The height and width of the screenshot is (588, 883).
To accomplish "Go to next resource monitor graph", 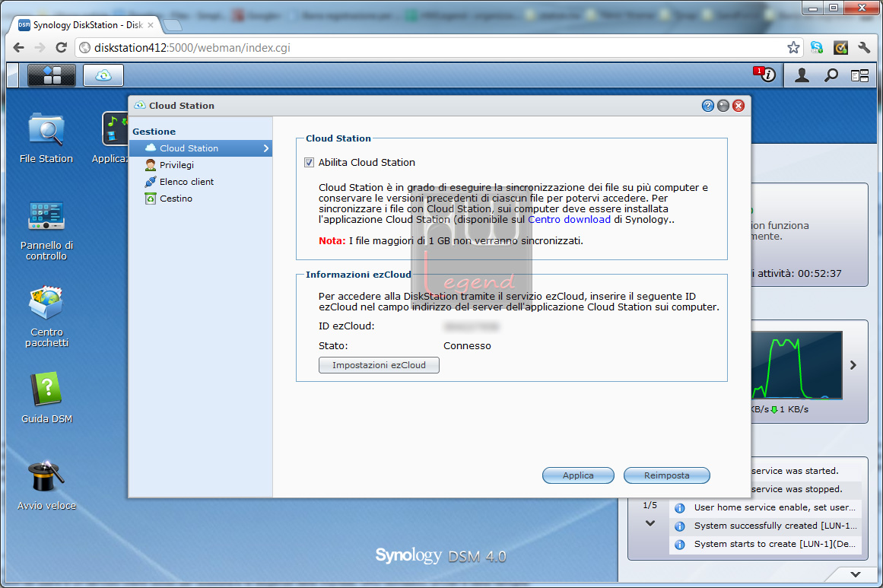I will pos(853,365).
